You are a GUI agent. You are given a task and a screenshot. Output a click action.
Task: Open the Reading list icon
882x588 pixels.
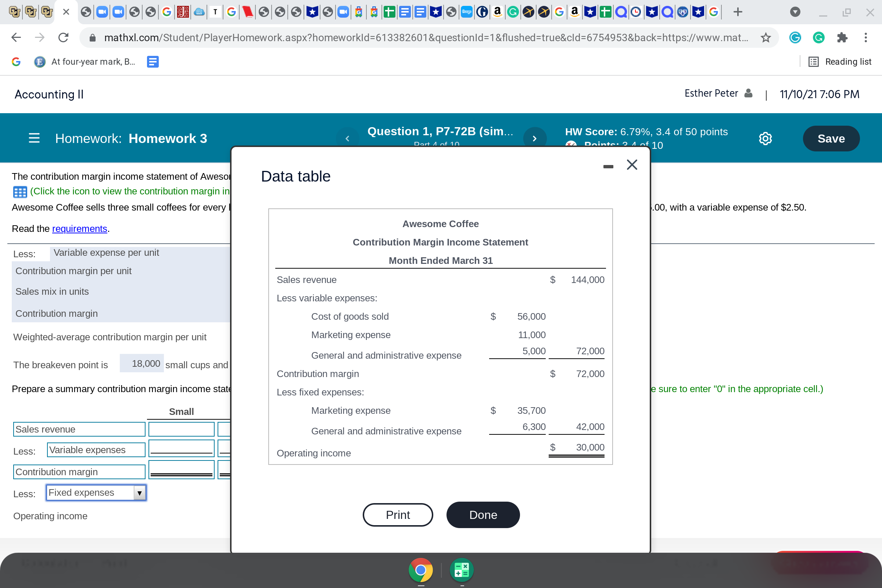814,61
